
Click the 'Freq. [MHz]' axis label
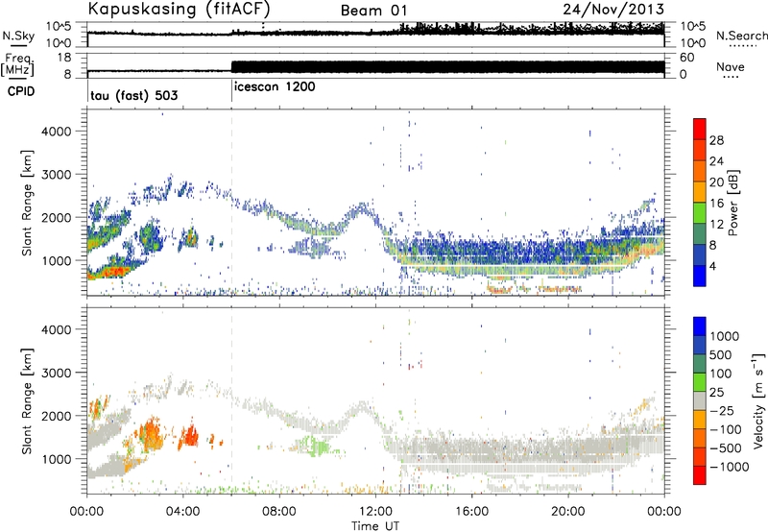point(18,65)
